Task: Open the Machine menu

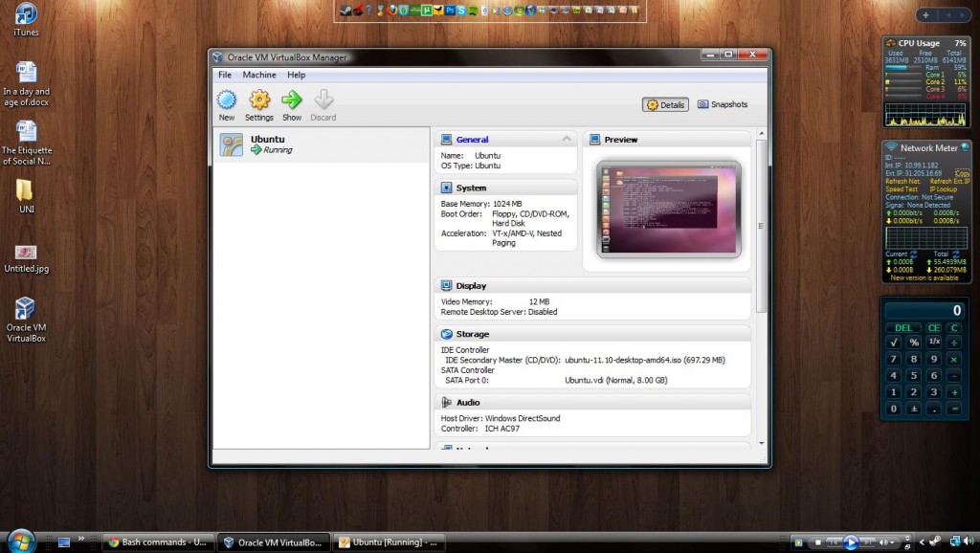Action: (259, 75)
